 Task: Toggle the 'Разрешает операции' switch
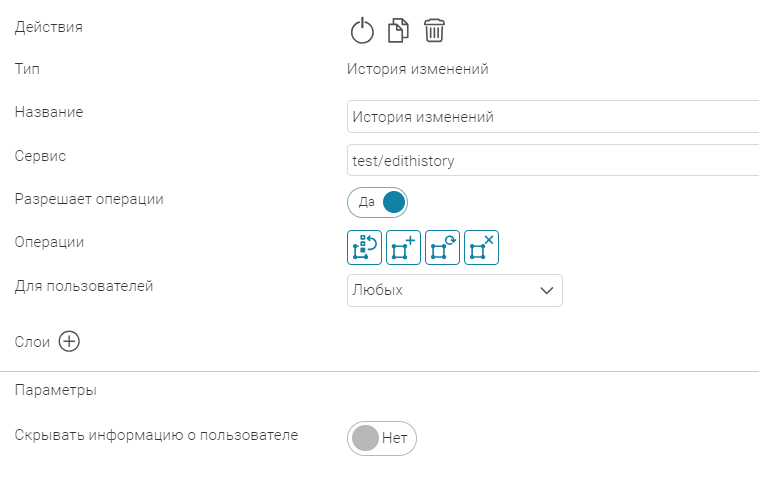(x=378, y=202)
